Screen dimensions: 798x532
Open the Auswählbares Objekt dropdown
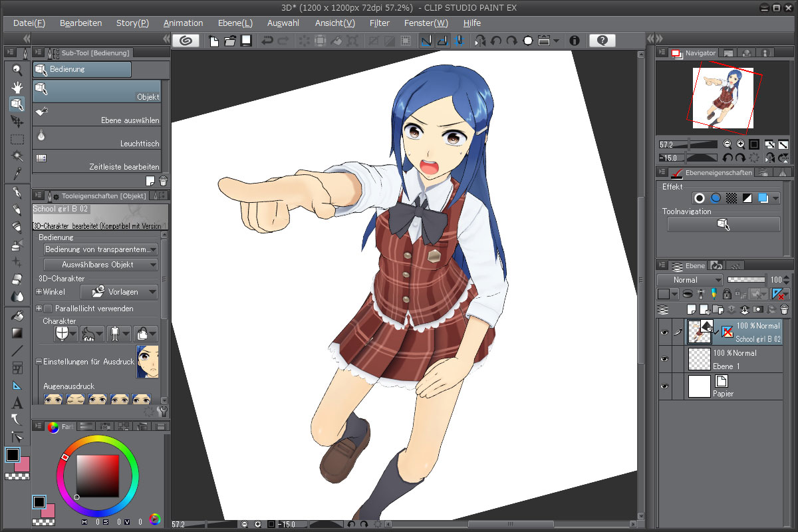(100, 265)
